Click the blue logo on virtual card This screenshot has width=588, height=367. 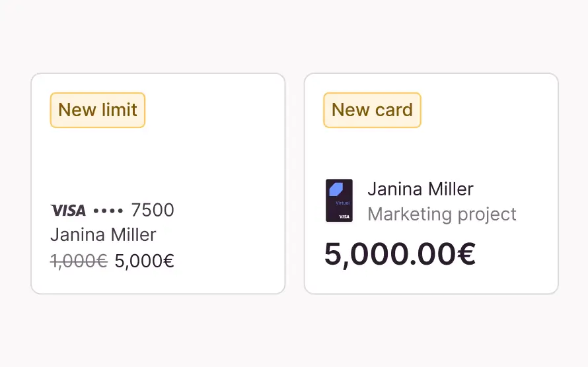click(x=336, y=188)
